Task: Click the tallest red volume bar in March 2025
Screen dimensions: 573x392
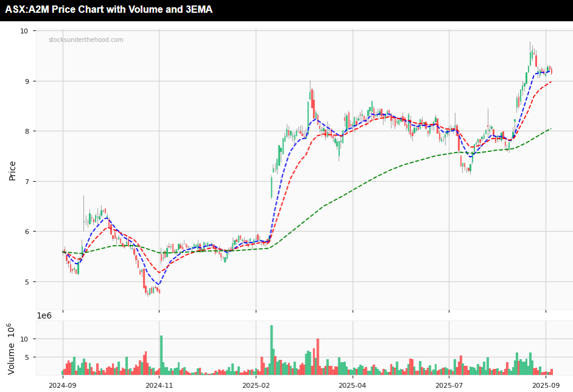Action: (318, 356)
